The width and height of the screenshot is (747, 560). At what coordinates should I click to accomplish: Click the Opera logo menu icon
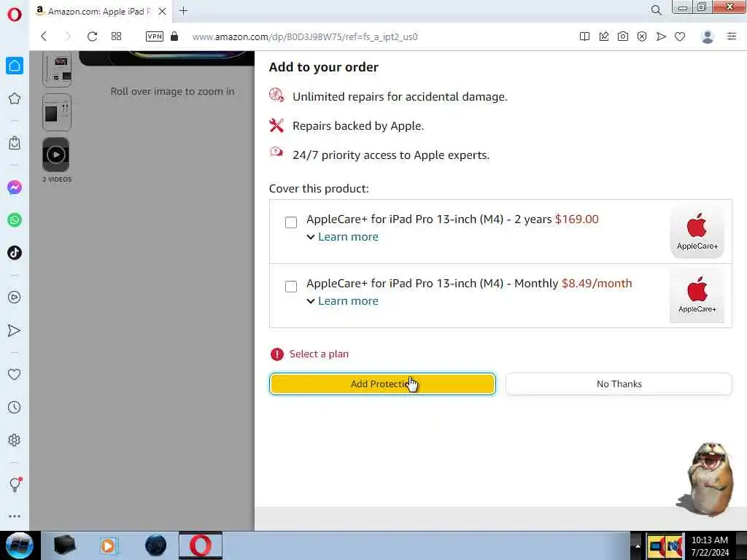point(15,15)
